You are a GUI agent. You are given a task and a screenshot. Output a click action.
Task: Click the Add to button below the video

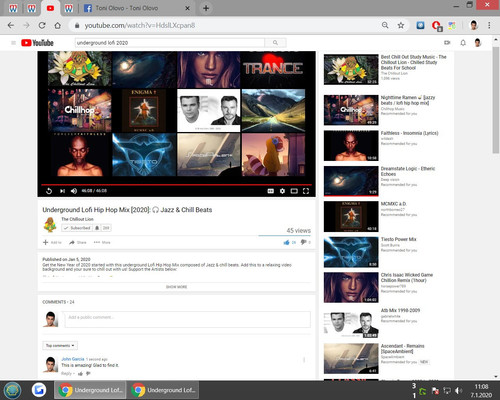pyautogui.click(x=52, y=242)
